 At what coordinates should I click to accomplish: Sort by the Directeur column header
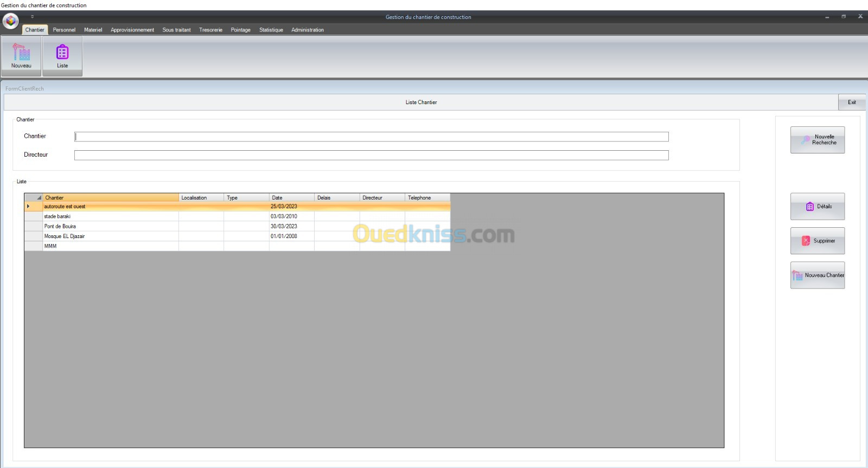[382, 197]
